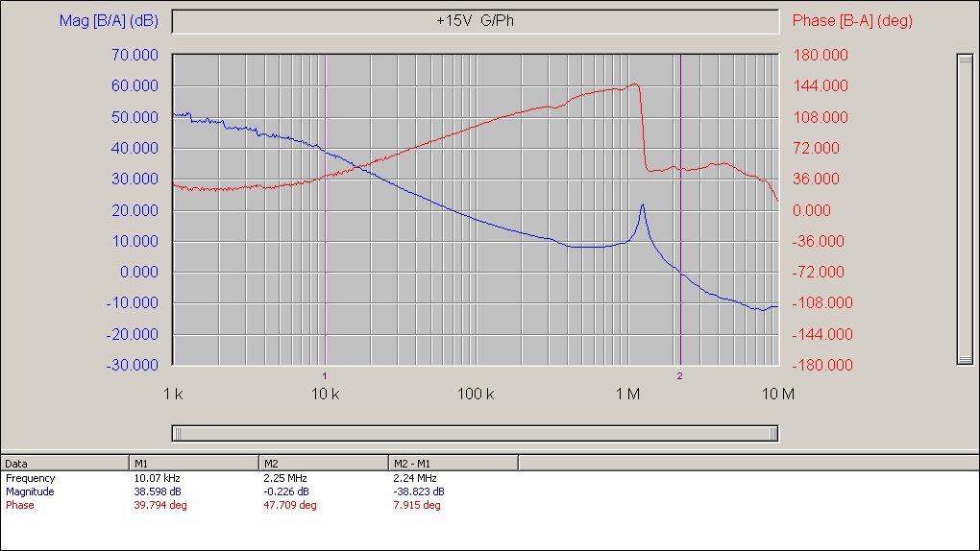Click the '180.000' phase axis value
The height and width of the screenshot is (551, 980).
[821, 55]
